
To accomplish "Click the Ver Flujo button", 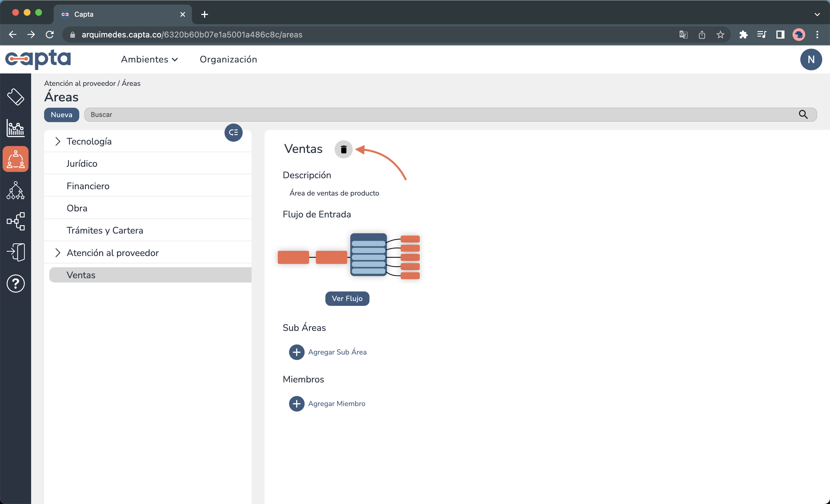I will click(347, 299).
